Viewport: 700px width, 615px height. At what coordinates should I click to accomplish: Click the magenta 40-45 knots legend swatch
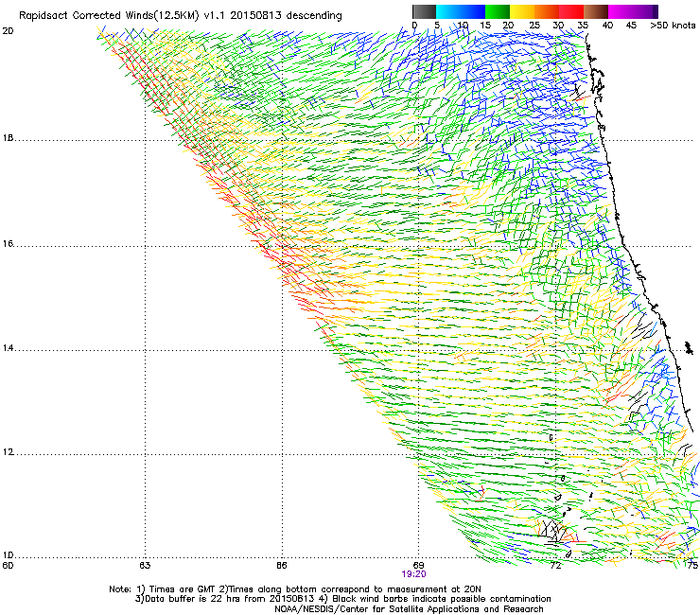(x=621, y=11)
